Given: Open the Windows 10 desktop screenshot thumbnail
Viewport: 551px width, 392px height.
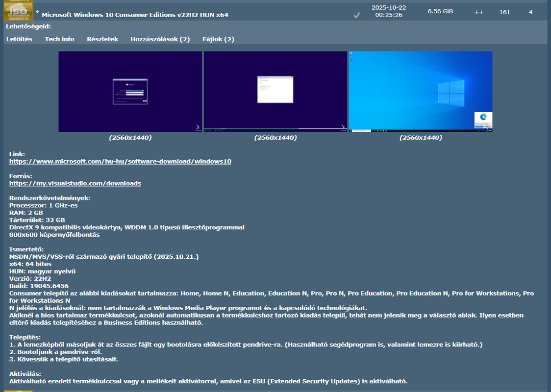Looking at the screenshot, I should pos(421,92).
